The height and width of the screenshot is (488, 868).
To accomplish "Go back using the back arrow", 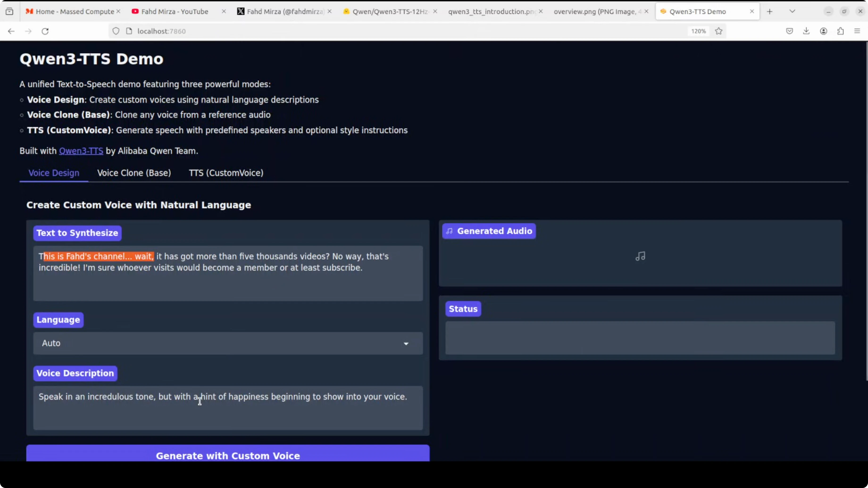I will pos(11,31).
